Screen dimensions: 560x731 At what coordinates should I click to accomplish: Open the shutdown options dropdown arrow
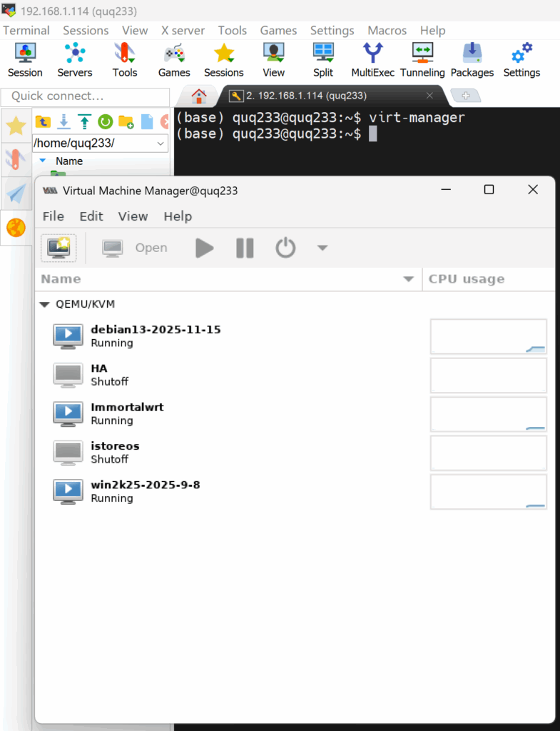322,248
